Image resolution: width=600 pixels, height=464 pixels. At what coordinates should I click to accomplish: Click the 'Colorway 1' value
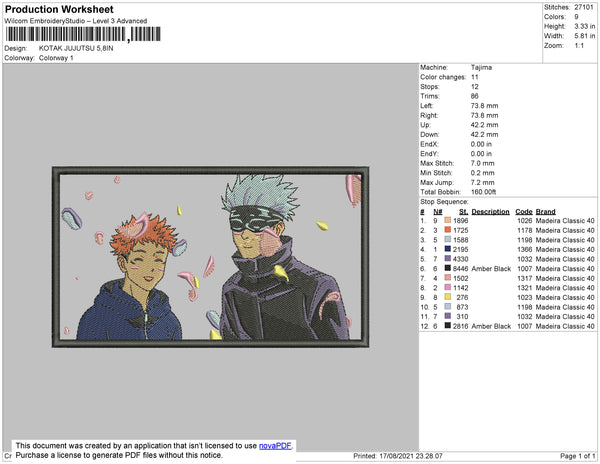[56, 58]
